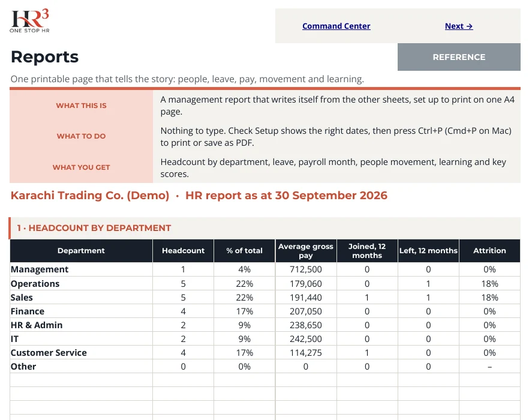Select HR & Admin average pay 238,650
Screen dimensions: 529x420
306,325
